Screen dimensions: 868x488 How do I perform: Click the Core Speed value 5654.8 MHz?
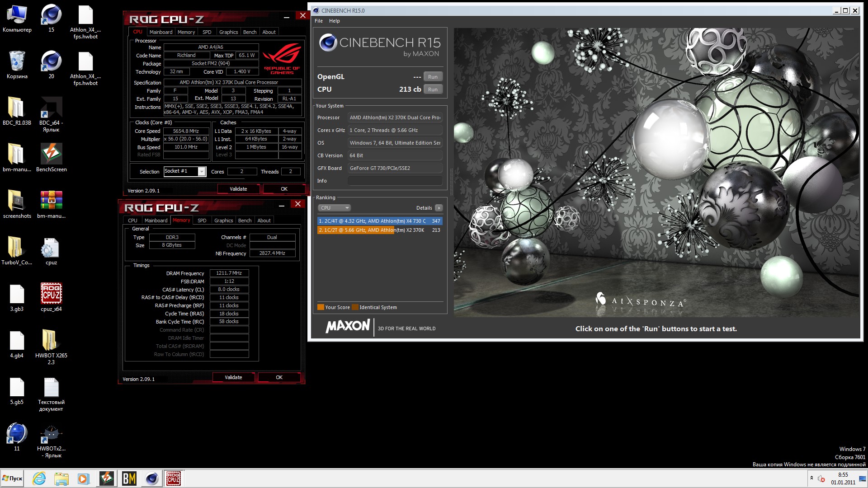point(186,131)
